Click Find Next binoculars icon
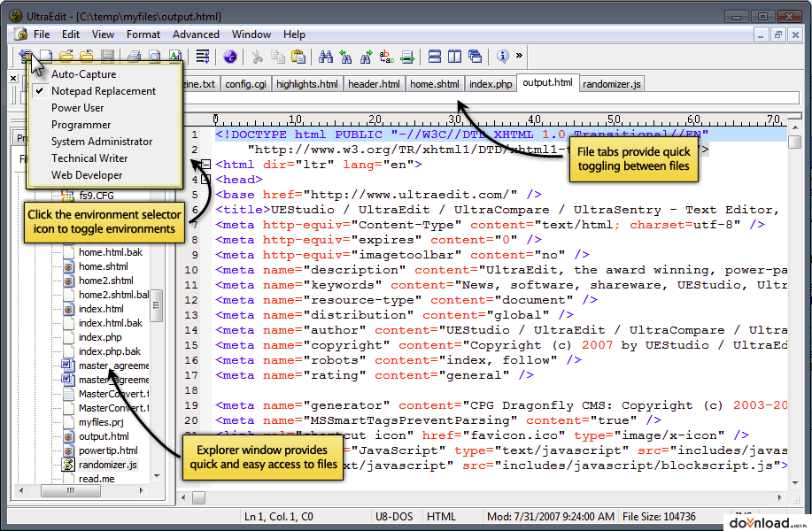812x531 pixels. (x=366, y=56)
